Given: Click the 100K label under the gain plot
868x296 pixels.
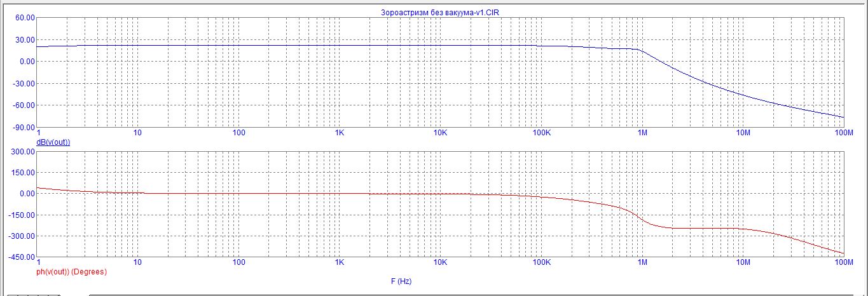Looking at the screenshot, I should [541, 133].
